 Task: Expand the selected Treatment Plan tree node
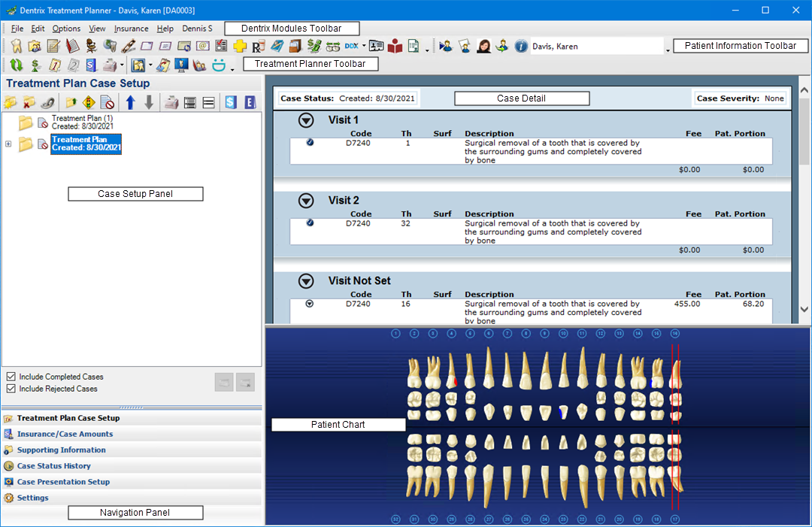(8, 144)
